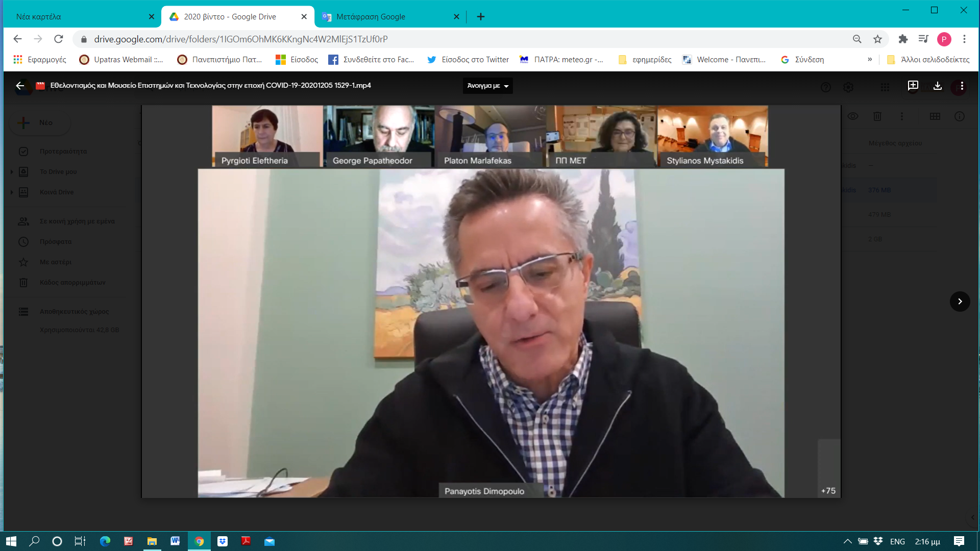Open the Facebook 'Συνδεθείτε στο Fac...' bookmark
Viewport: 980px width, 551px height.
click(371, 59)
